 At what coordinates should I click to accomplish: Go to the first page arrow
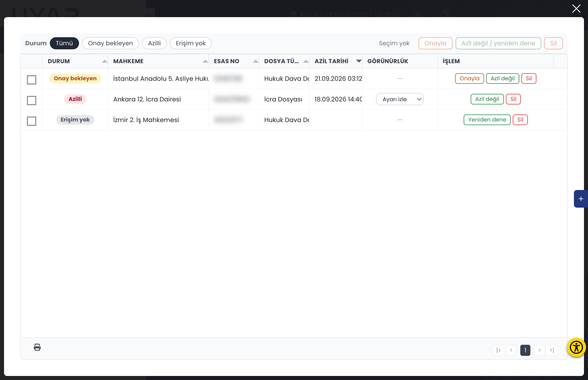[499, 350]
